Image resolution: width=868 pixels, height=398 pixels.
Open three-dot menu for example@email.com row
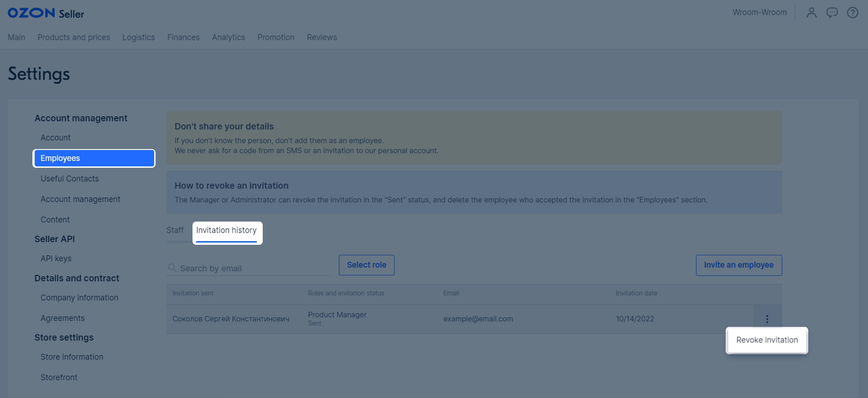(x=767, y=319)
